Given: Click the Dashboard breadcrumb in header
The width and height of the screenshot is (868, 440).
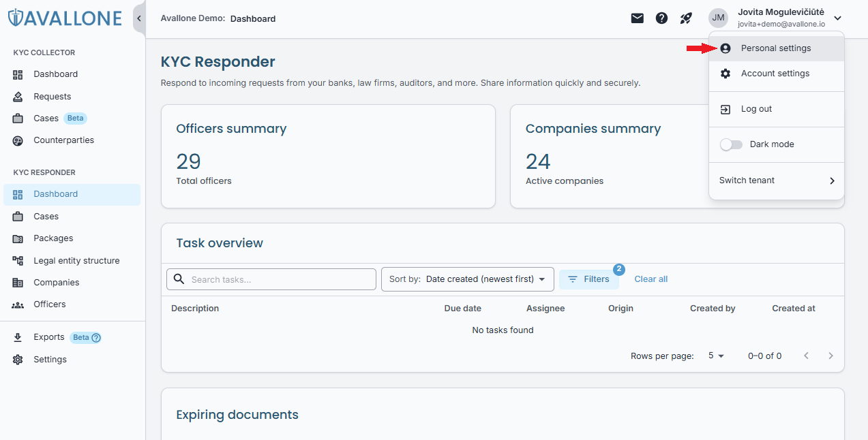Looking at the screenshot, I should pyautogui.click(x=253, y=19).
